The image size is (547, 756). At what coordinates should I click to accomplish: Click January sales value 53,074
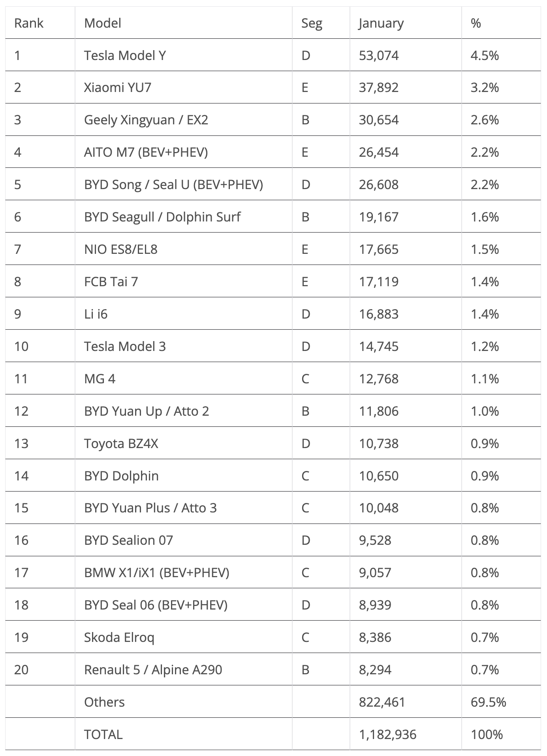click(x=379, y=55)
